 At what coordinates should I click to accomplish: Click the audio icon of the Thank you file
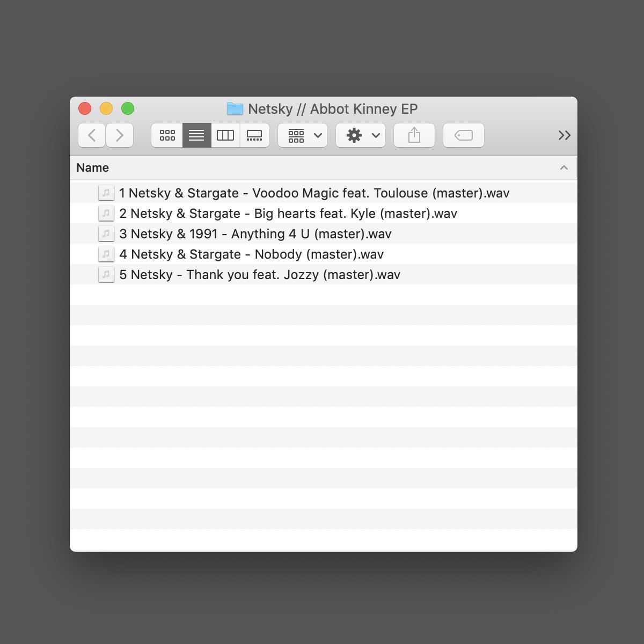tap(106, 274)
